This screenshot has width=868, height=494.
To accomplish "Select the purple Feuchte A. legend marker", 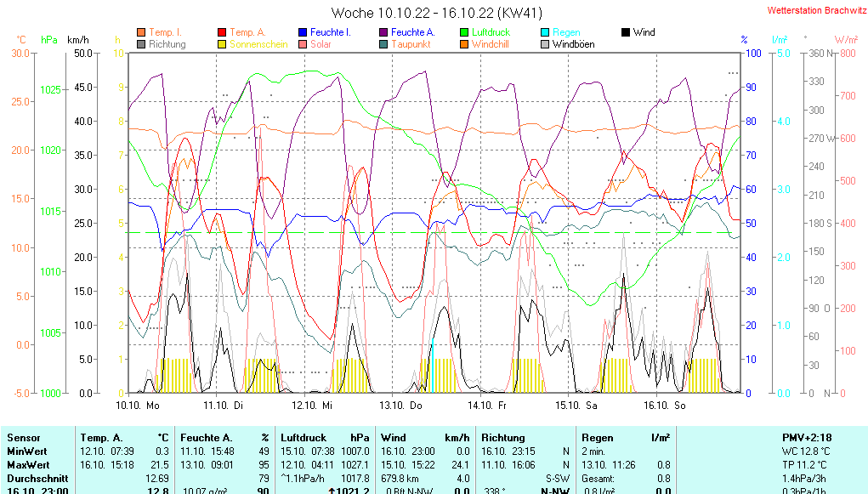I will (383, 32).
